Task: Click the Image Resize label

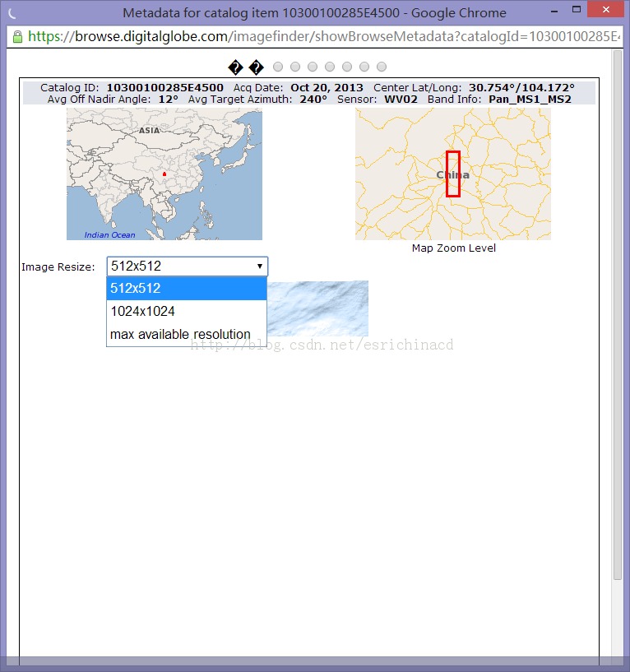Action: (58, 267)
